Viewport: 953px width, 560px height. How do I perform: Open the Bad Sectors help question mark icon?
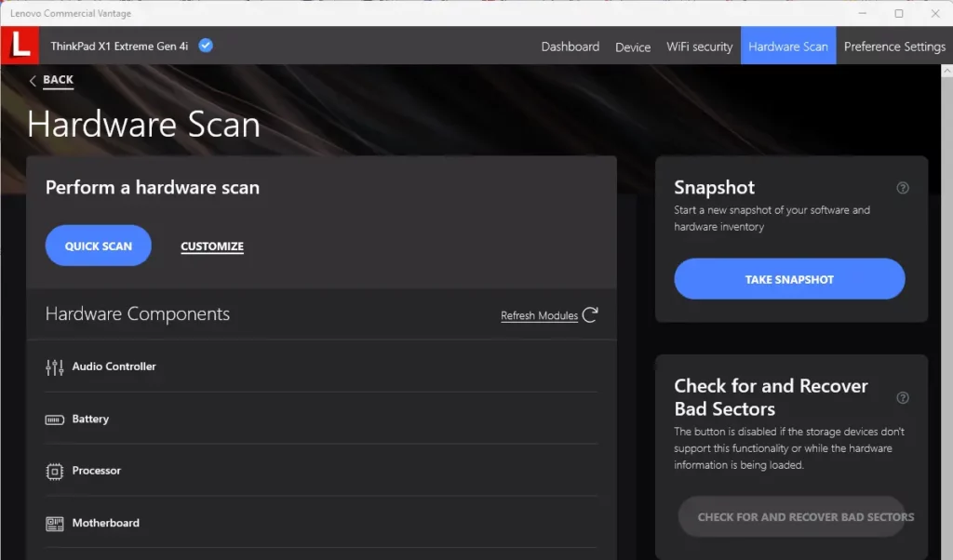point(903,398)
